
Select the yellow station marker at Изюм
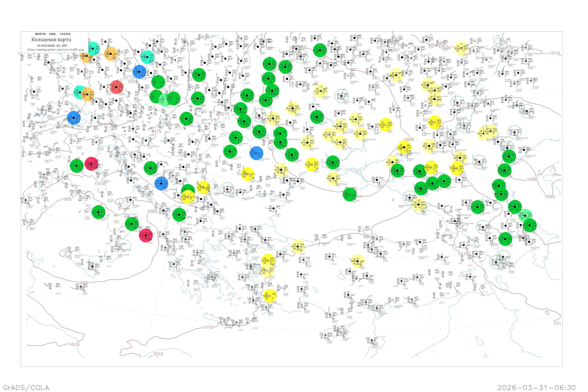coord(385,124)
